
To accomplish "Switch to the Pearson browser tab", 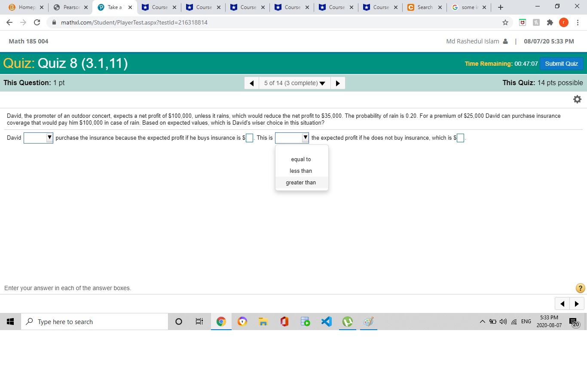I will (x=70, y=7).
